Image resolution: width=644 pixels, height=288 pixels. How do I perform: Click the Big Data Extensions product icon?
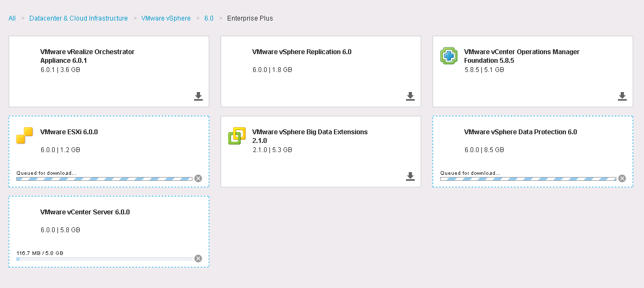tap(236, 136)
